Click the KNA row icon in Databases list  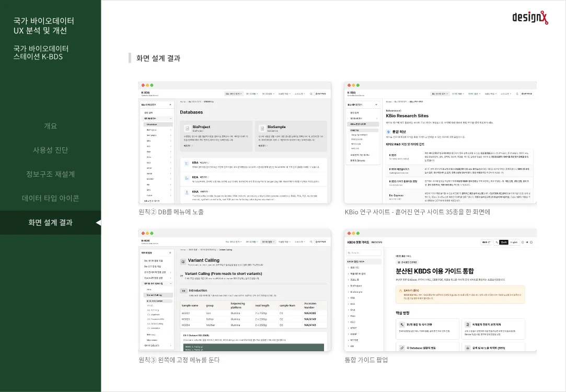click(x=187, y=192)
